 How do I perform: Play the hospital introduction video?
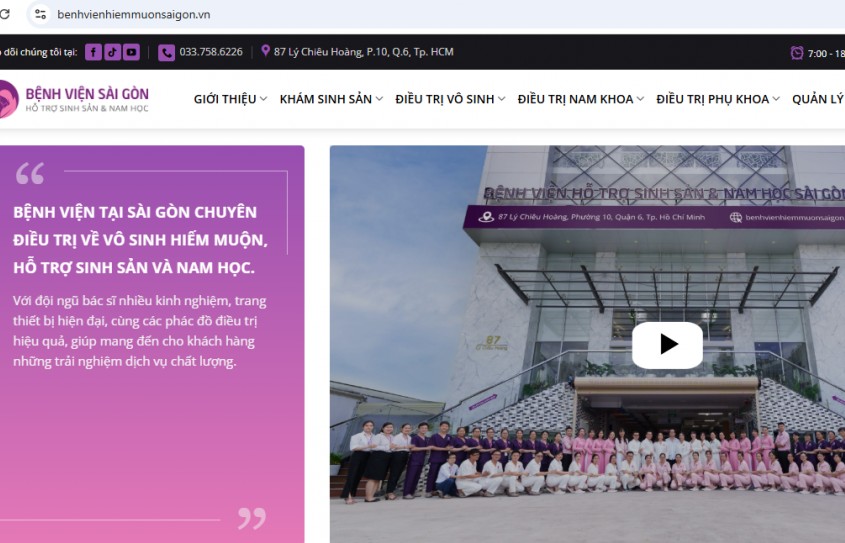(x=667, y=345)
